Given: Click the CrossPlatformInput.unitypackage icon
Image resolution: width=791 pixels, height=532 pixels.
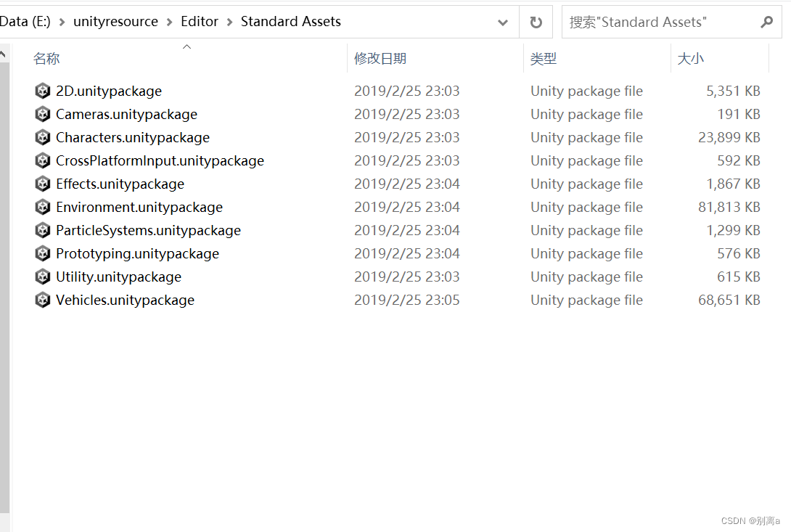Looking at the screenshot, I should [x=42, y=160].
